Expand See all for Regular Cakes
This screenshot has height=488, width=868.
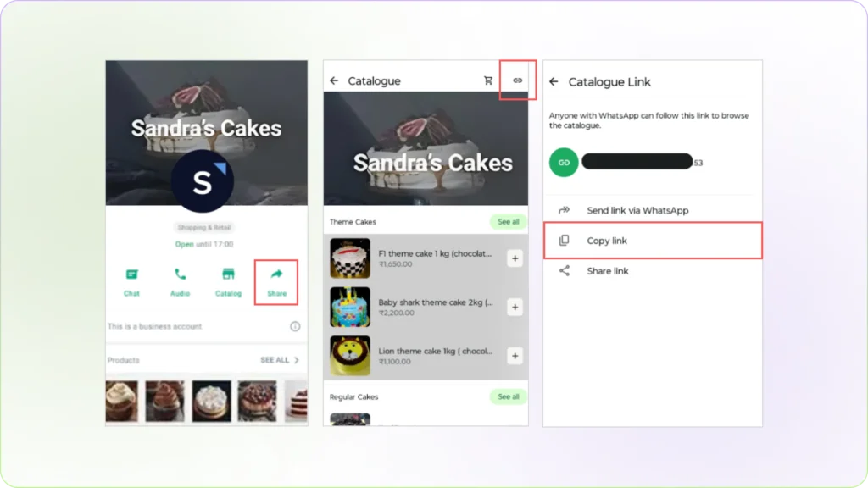coord(507,396)
